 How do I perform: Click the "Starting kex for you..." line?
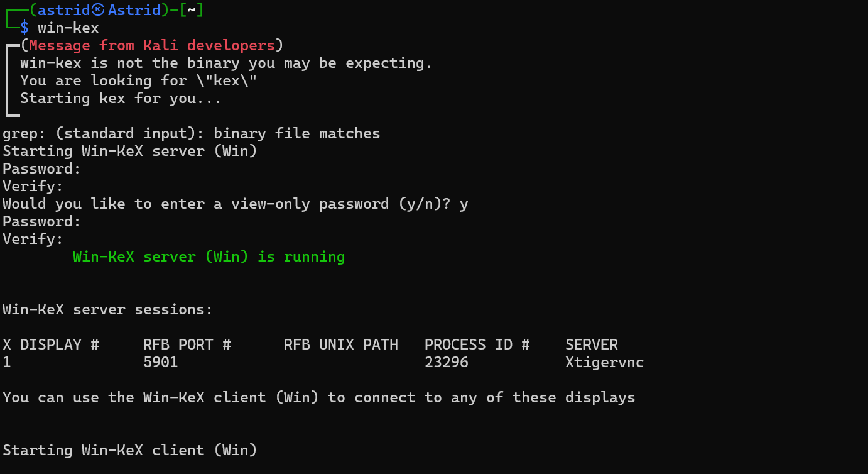click(x=121, y=98)
